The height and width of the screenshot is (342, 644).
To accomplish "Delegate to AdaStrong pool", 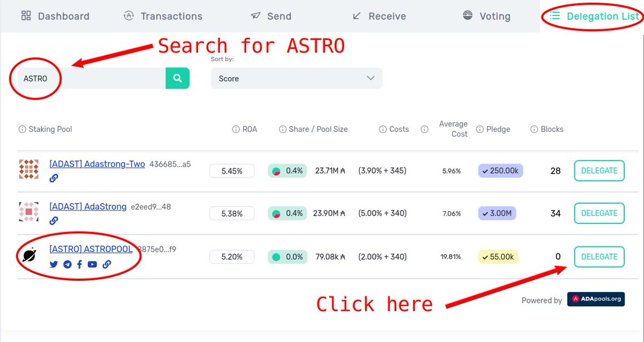I will click(x=599, y=213).
